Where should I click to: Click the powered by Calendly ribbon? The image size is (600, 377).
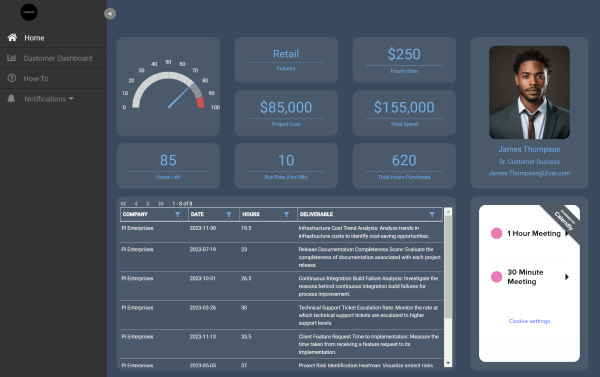[565, 220]
